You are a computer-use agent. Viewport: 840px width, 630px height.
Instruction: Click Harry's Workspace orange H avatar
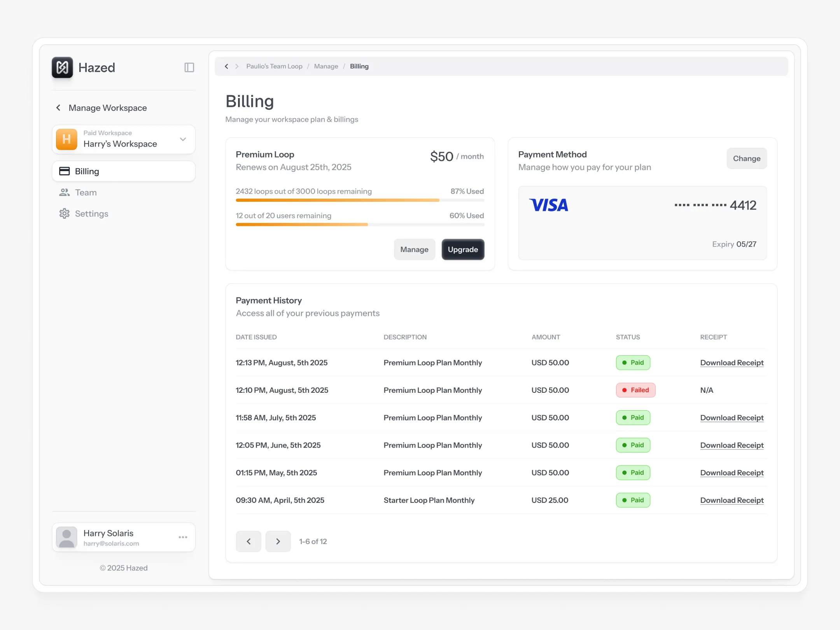pos(66,139)
